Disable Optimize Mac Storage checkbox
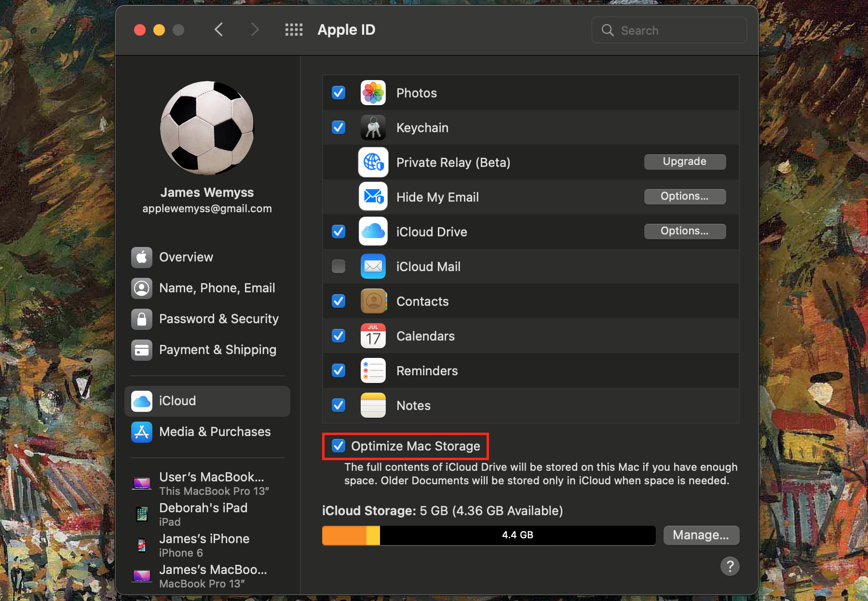 click(x=339, y=446)
